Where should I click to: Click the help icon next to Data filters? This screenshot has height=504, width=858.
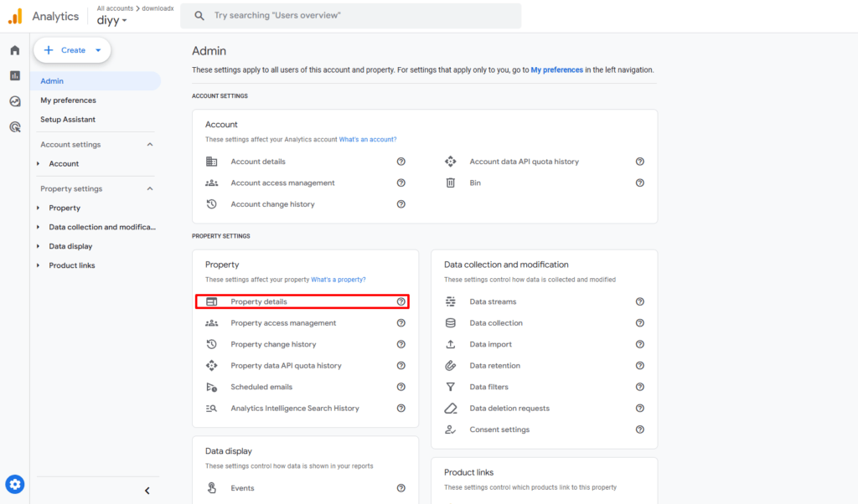coord(639,387)
